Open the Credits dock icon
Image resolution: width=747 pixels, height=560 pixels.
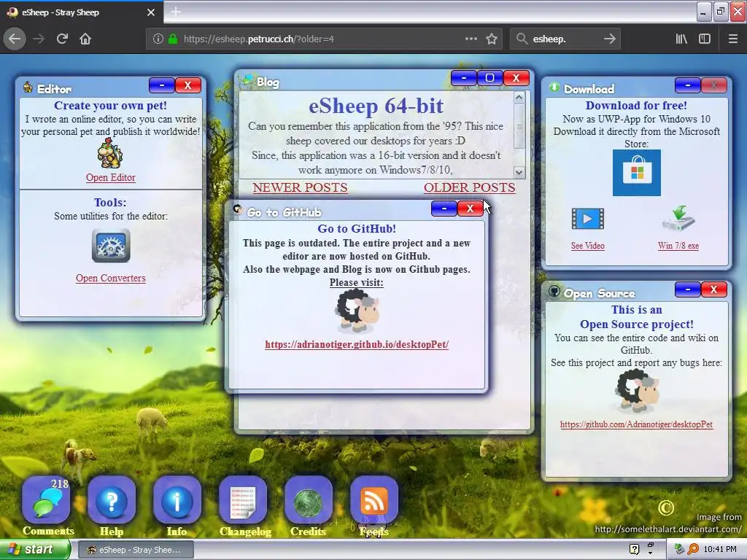coord(309,501)
